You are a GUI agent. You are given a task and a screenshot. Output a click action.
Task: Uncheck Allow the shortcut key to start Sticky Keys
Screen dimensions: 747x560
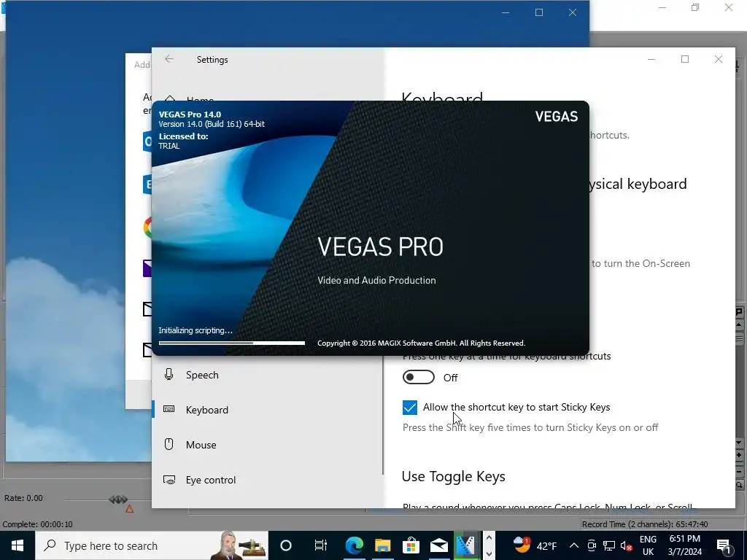coord(410,407)
